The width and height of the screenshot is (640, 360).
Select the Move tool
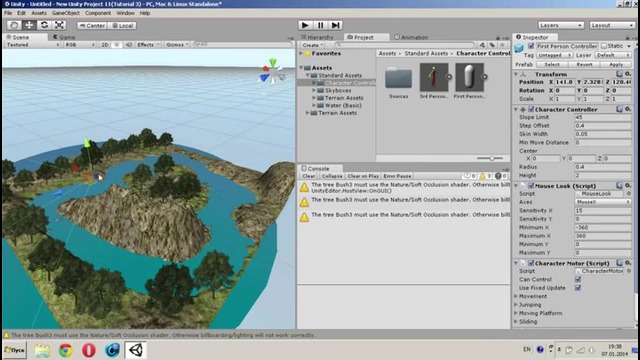coord(29,25)
